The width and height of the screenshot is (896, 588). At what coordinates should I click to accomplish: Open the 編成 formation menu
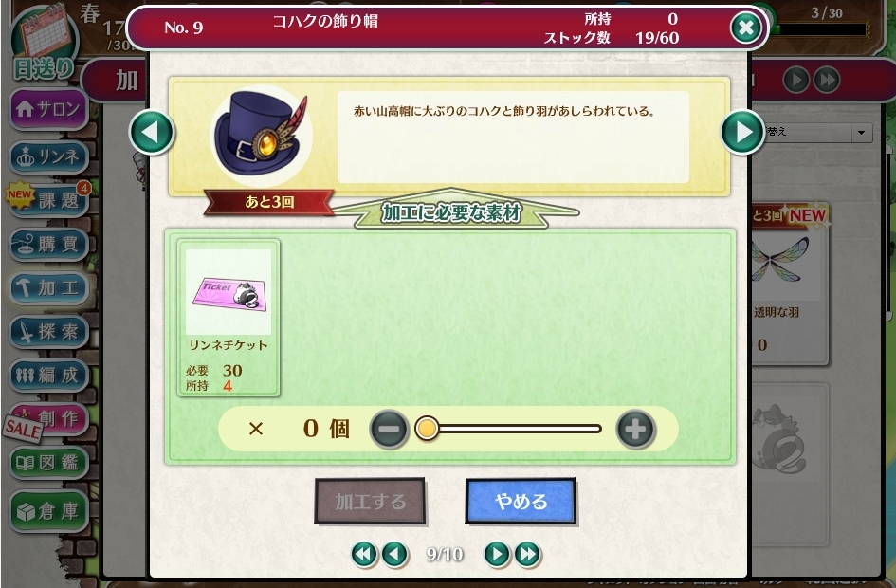(x=48, y=375)
